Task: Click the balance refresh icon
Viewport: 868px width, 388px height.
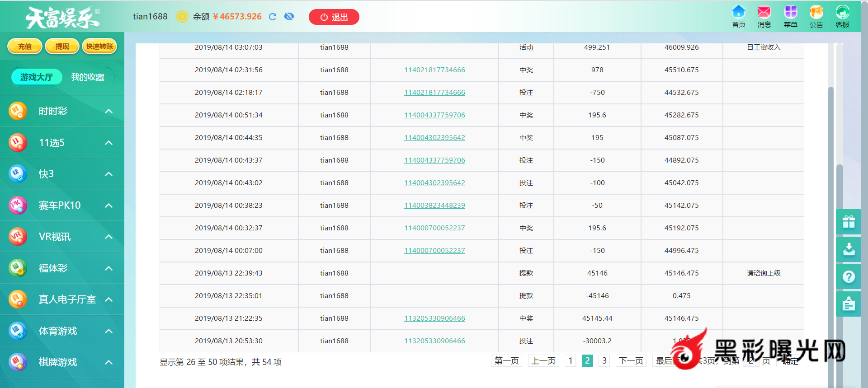Action: (x=273, y=17)
